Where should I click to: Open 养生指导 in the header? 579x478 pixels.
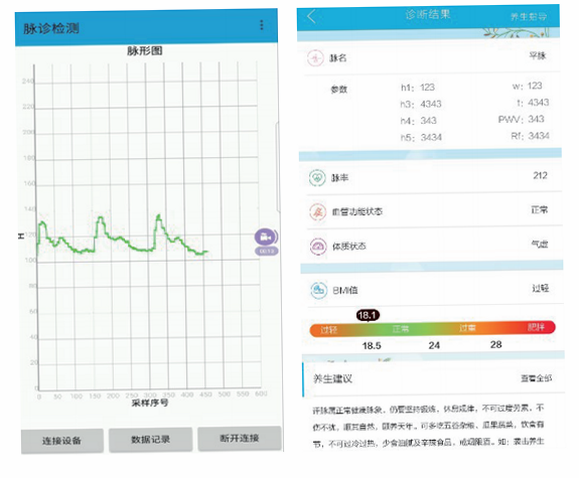(x=528, y=17)
